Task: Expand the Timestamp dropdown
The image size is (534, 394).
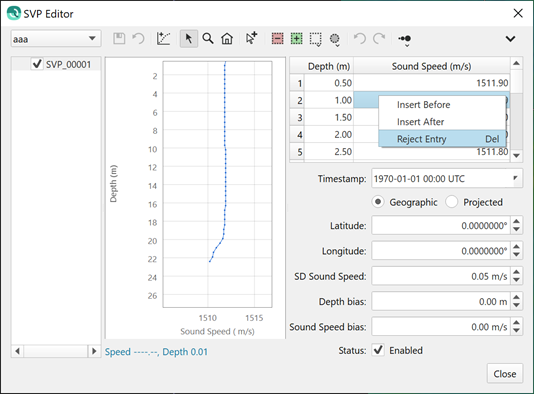Action: (x=515, y=178)
